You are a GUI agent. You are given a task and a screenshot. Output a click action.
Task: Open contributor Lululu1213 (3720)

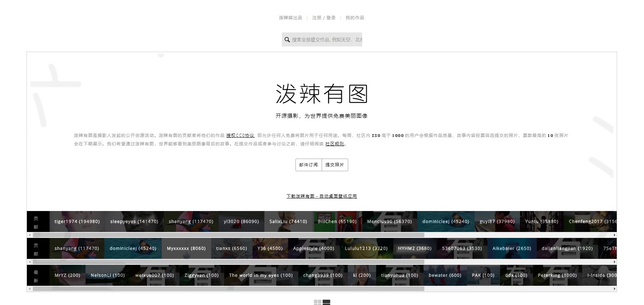[366, 248]
